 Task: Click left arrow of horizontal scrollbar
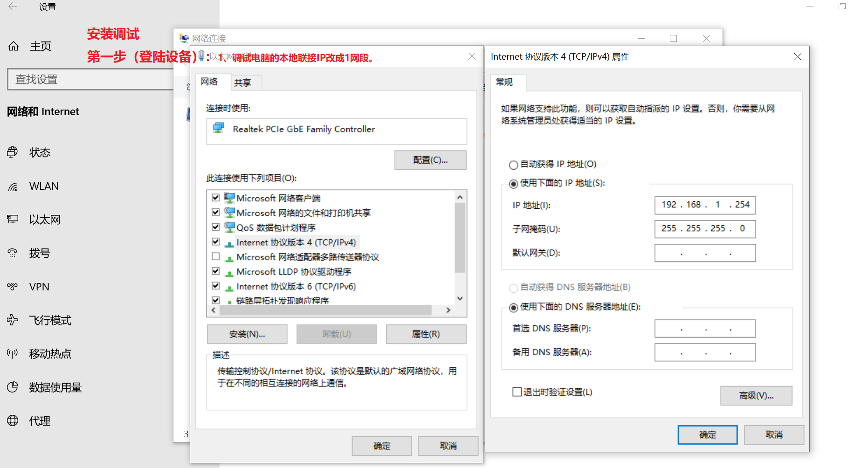point(214,310)
